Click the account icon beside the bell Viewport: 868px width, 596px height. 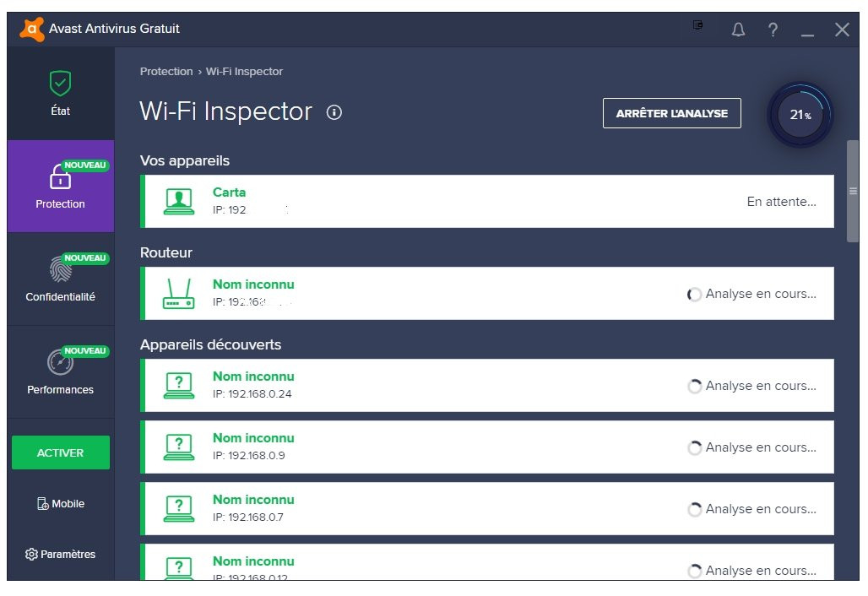[698, 26]
